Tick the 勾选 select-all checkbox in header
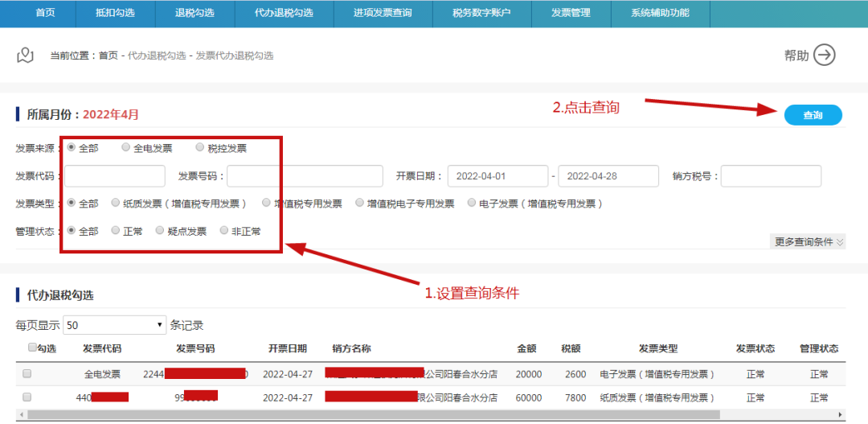Image resolution: width=868 pixels, height=424 pixels. [32, 348]
